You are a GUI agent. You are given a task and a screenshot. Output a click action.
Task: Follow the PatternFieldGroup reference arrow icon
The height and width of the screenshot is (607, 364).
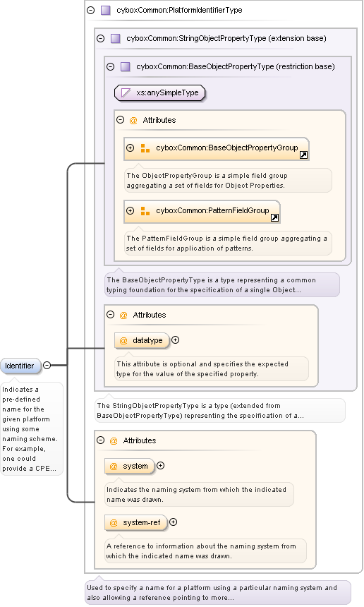click(x=274, y=217)
